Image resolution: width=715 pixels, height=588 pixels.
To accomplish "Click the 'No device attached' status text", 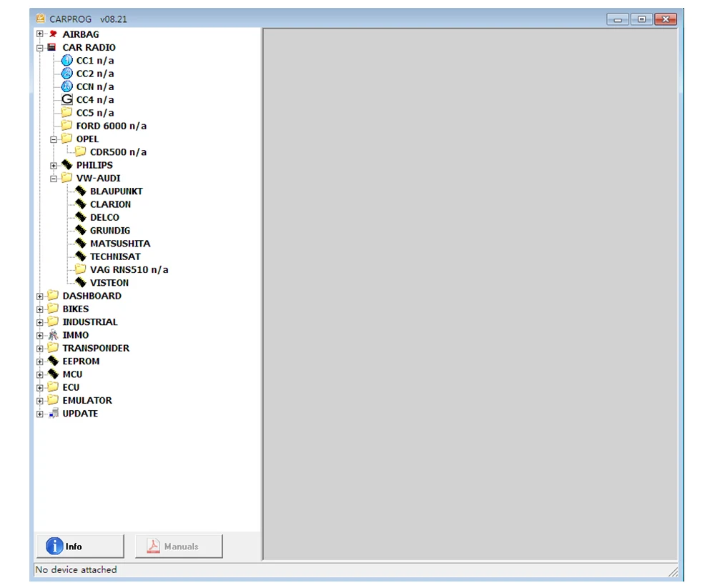I will [77, 569].
